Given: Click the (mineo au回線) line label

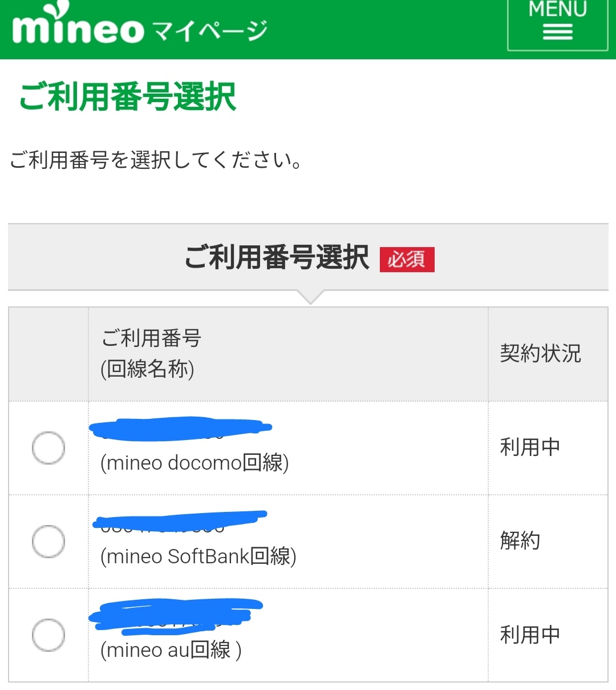Looking at the screenshot, I should 171,650.
